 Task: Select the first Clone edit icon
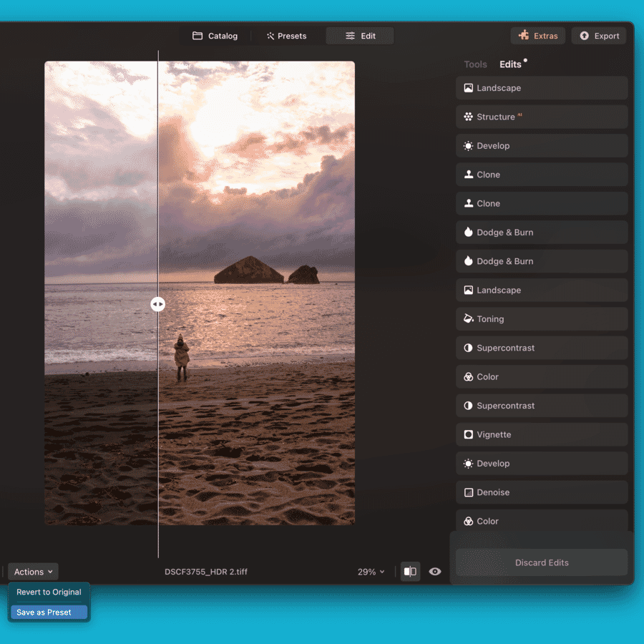pyautogui.click(x=469, y=175)
